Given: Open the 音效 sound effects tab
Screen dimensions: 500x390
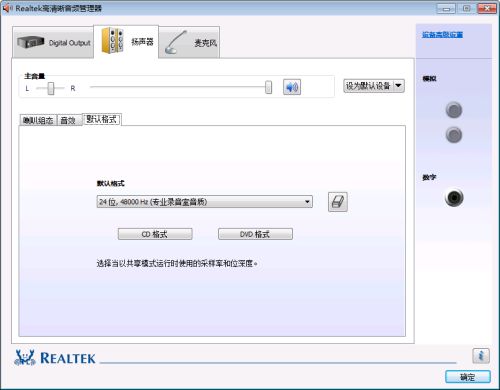Looking at the screenshot, I should coord(69,120).
